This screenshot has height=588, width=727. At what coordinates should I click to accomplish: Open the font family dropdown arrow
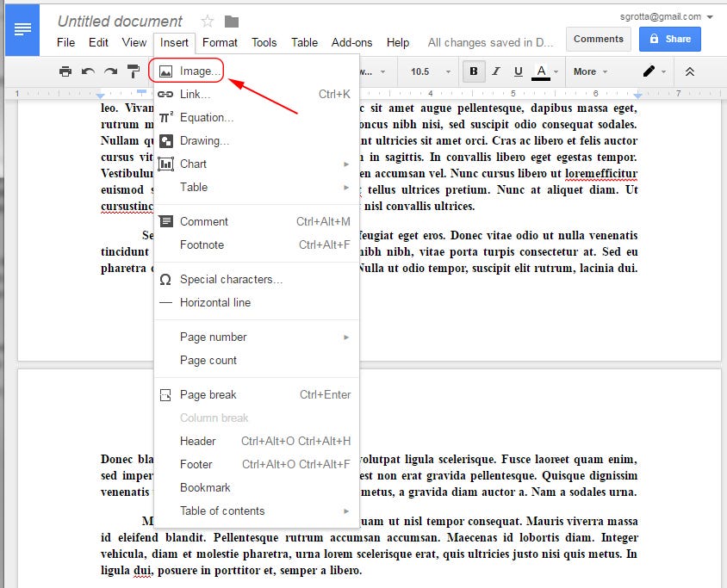coord(382,71)
